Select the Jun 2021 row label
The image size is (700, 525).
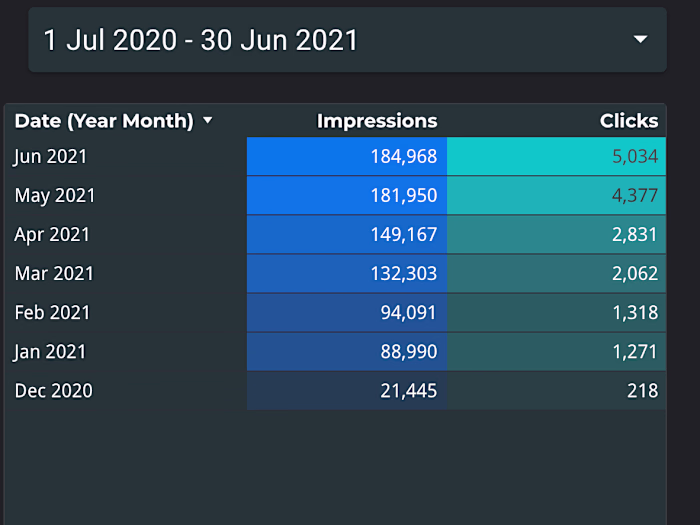[51, 156]
